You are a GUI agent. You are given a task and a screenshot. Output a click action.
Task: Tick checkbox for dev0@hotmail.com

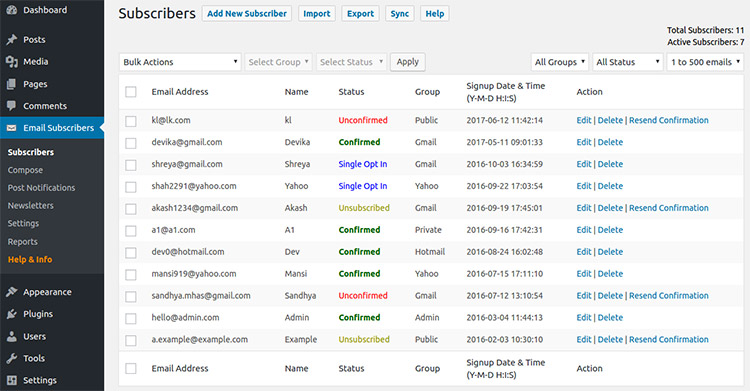pos(131,253)
